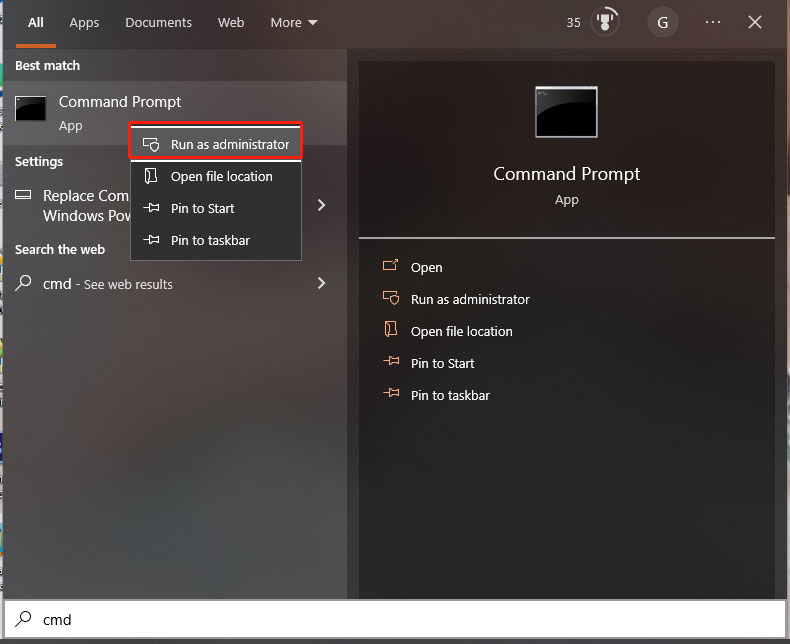Click Pin to Start in preview pane
The height and width of the screenshot is (644, 790).
442,363
